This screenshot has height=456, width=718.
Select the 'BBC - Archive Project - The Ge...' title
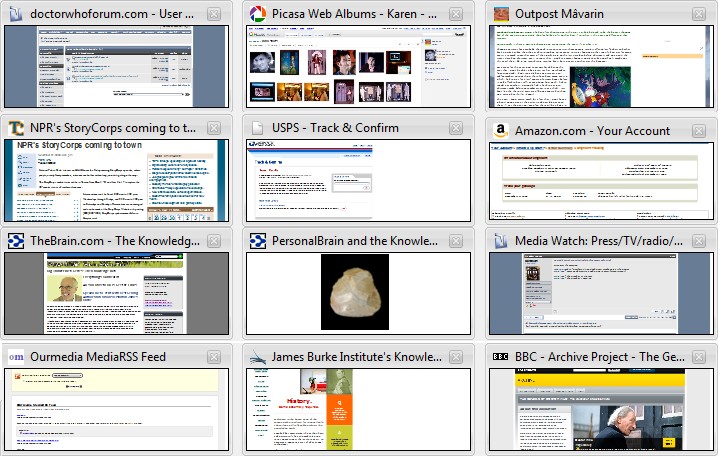(600, 357)
